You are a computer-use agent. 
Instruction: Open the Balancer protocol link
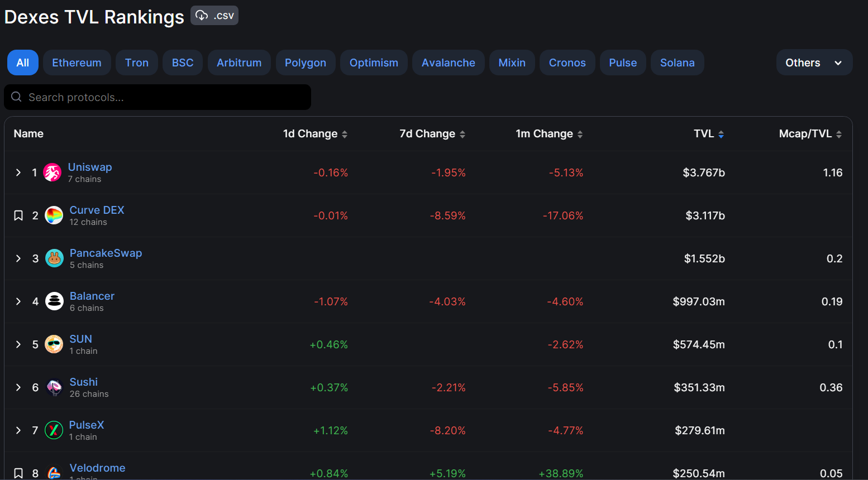click(x=92, y=295)
